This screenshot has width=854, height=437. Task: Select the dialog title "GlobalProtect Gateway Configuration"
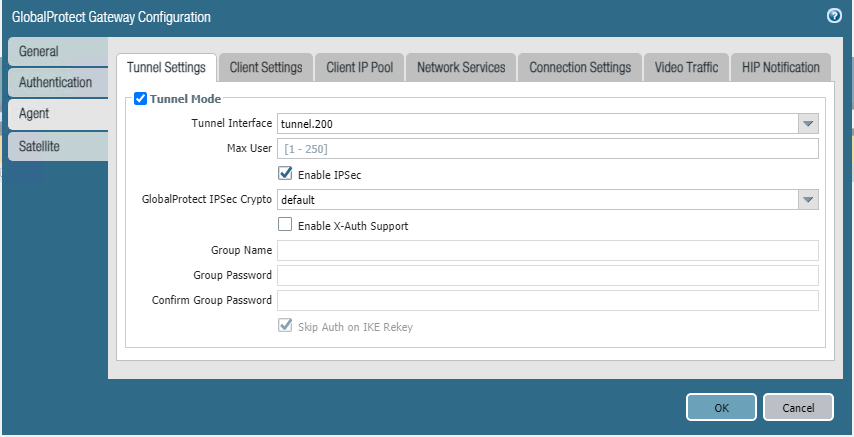pos(111,17)
